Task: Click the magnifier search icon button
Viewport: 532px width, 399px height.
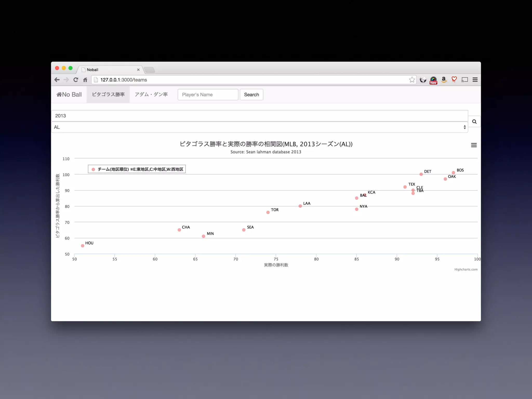Action: coord(474,122)
